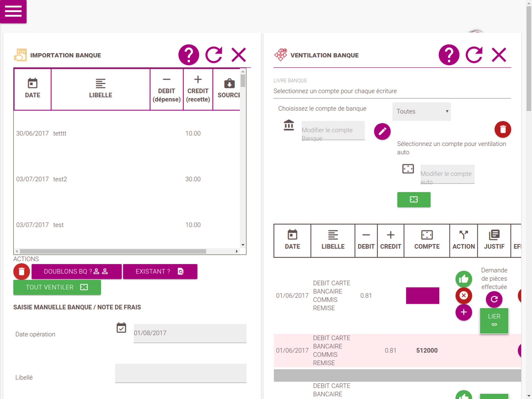Click the purple pencil edit button
The width and height of the screenshot is (532, 399).
click(382, 131)
